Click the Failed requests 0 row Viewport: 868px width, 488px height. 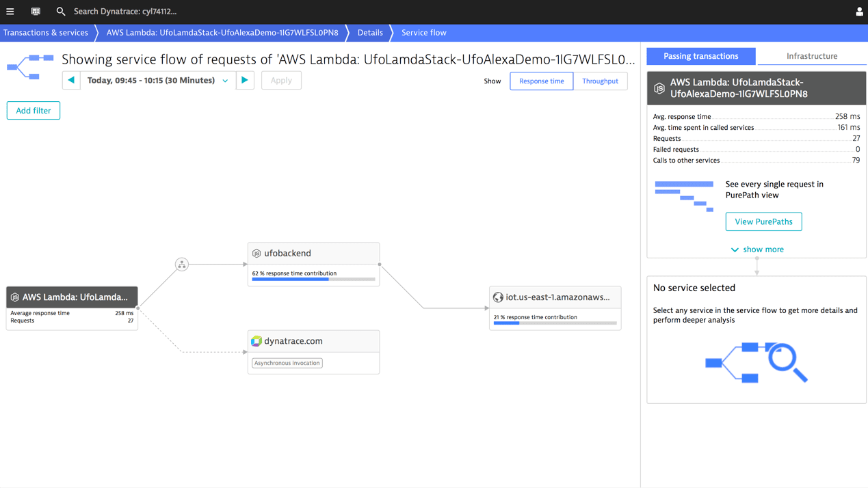click(757, 150)
